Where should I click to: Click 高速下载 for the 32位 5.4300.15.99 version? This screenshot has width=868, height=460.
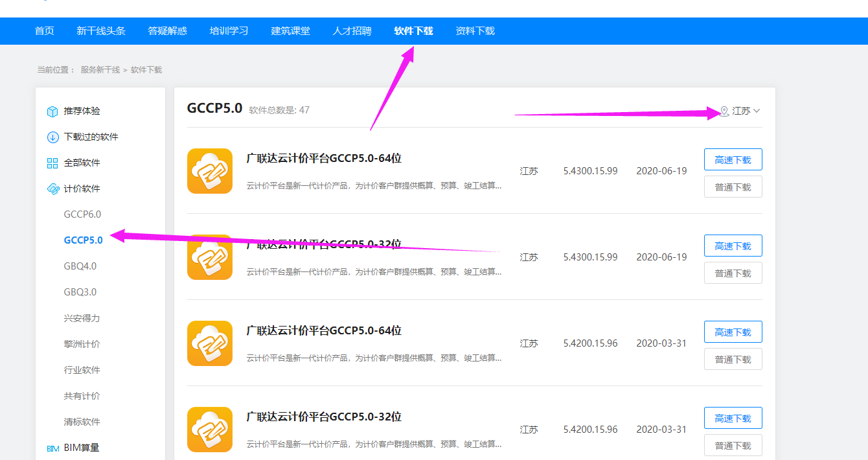(x=733, y=246)
